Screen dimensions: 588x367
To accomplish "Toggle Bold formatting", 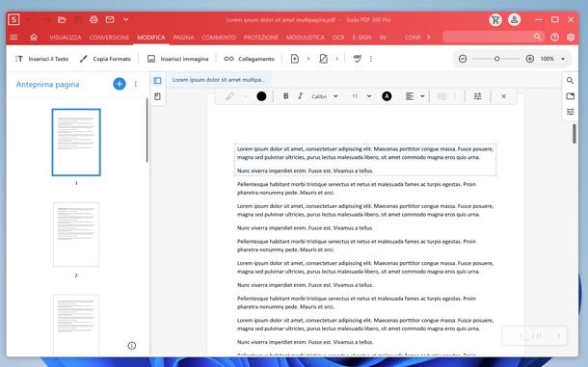I will tap(285, 96).
